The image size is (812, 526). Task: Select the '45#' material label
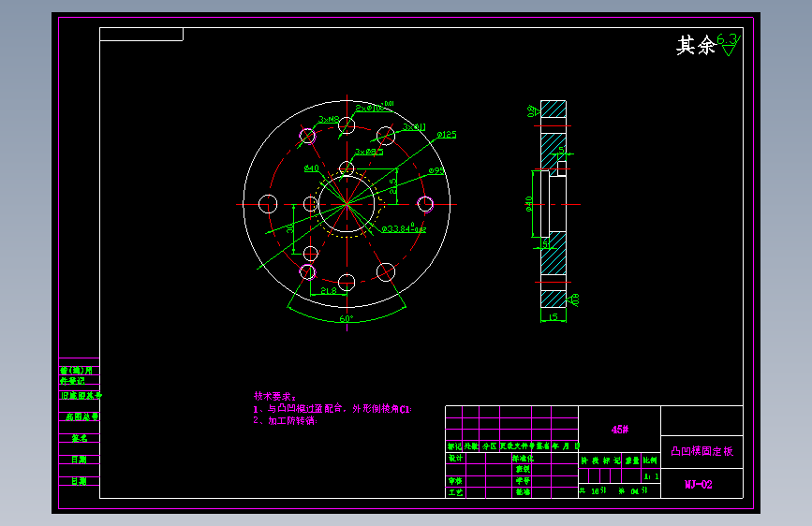coord(619,430)
